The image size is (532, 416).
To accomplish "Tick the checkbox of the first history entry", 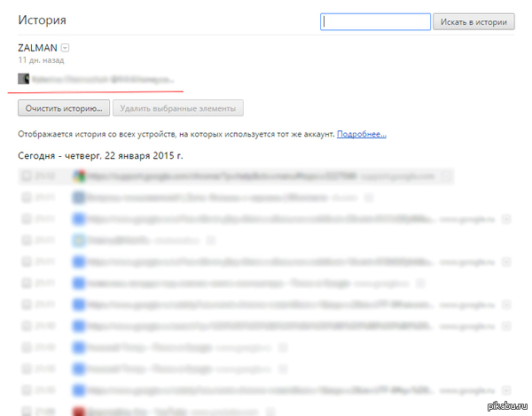I will (26, 177).
